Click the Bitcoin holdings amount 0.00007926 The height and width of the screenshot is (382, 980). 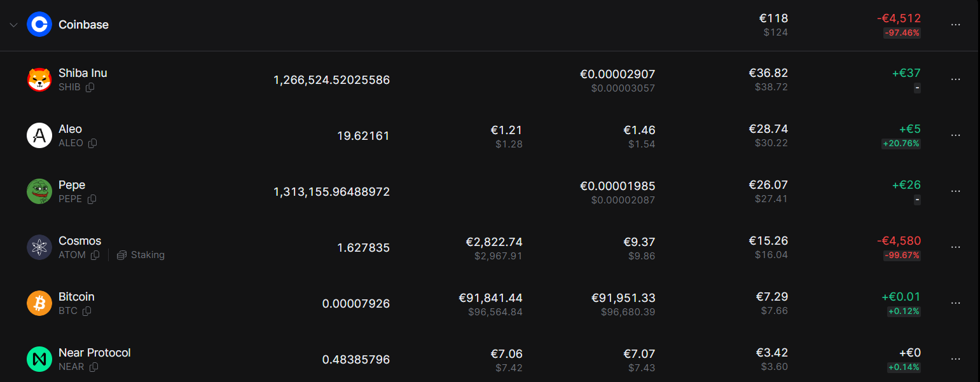tap(355, 304)
